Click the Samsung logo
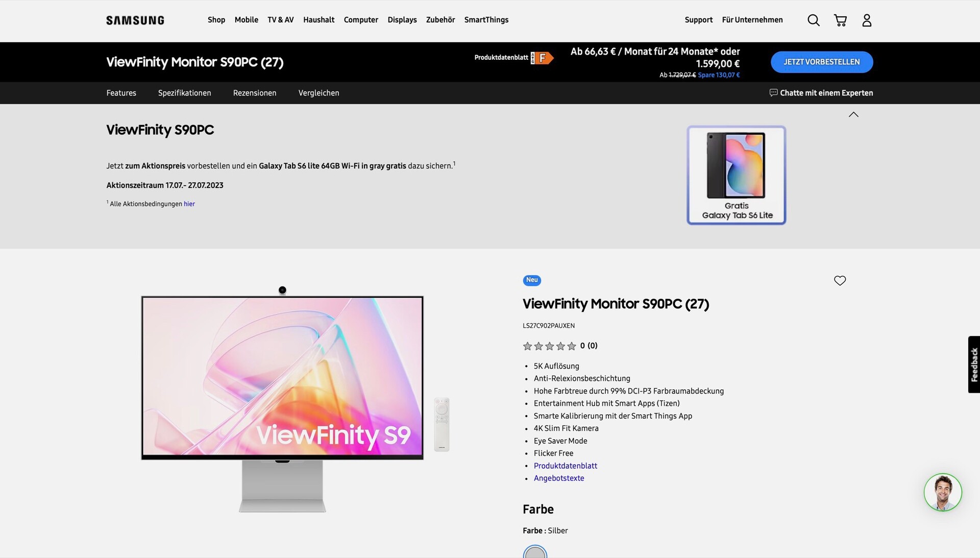Screen dimensions: 980x558 (x=135, y=20)
